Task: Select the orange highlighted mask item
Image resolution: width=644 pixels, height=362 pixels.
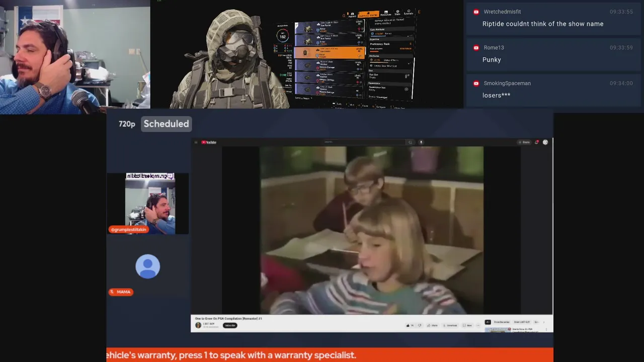Action: point(329,53)
